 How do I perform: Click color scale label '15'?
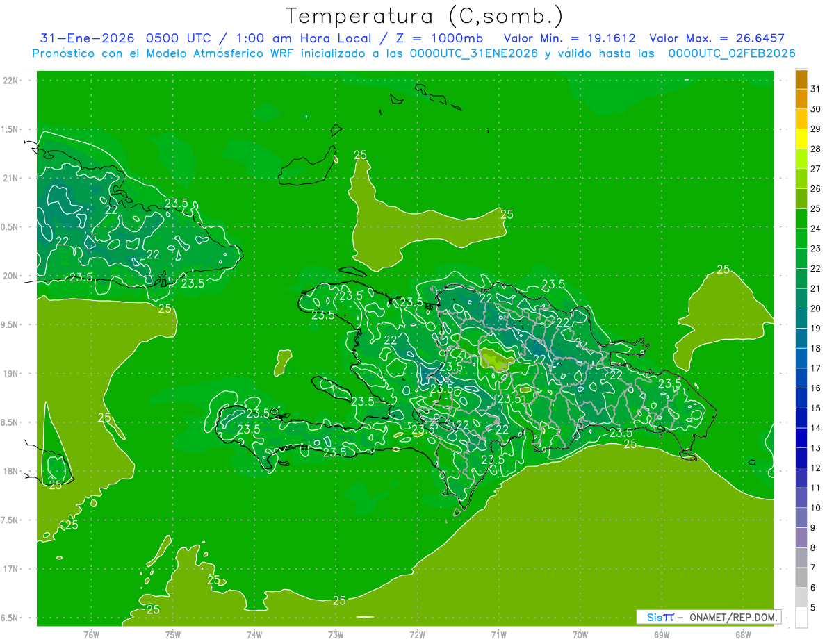pyautogui.click(x=816, y=408)
